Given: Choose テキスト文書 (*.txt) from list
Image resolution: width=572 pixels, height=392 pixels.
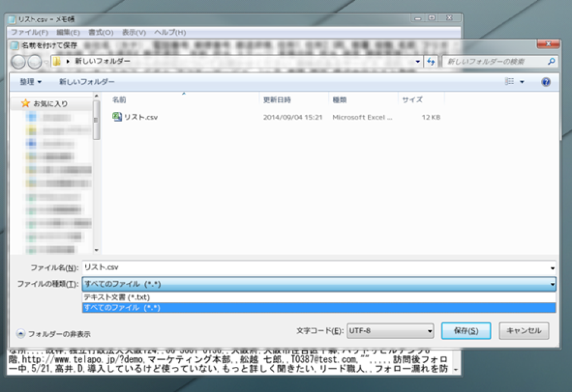Looking at the screenshot, I should (117, 298).
